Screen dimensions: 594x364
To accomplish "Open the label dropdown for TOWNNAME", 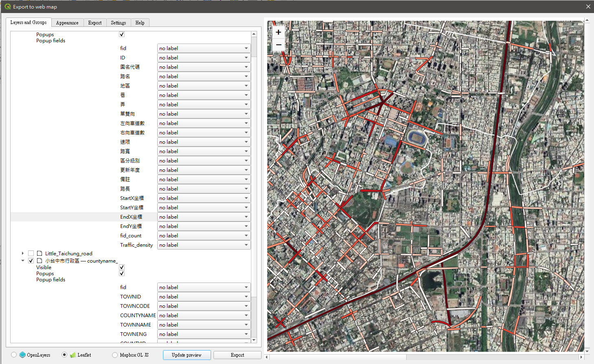I will pos(246,325).
